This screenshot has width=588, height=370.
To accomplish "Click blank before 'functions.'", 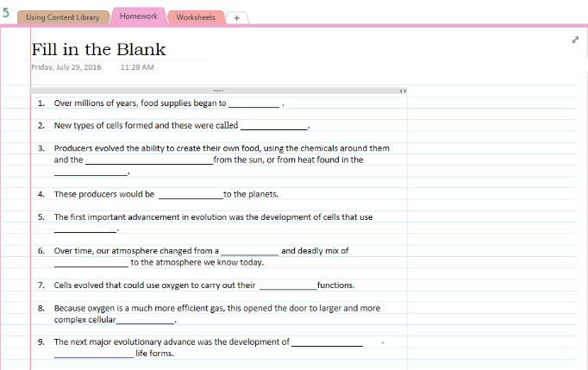I will (x=288, y=286).
